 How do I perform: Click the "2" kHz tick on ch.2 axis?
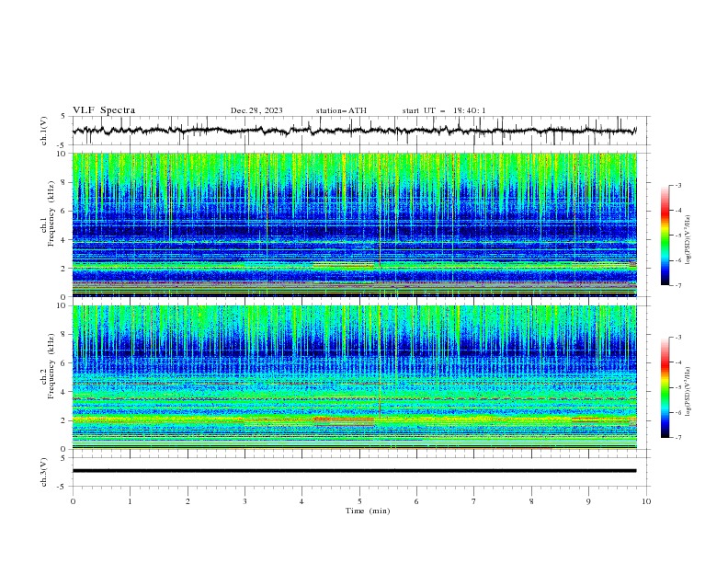click(64, 420)
